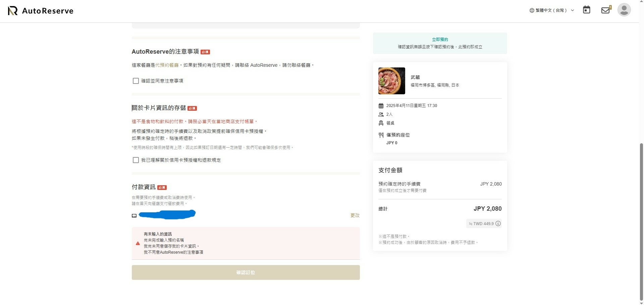Click the 付款資訊 section heading

[x=144, y=187]
